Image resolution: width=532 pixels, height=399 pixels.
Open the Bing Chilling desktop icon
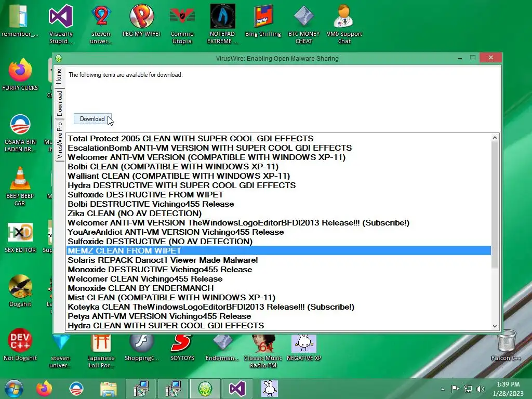click(x=263, y=20)
